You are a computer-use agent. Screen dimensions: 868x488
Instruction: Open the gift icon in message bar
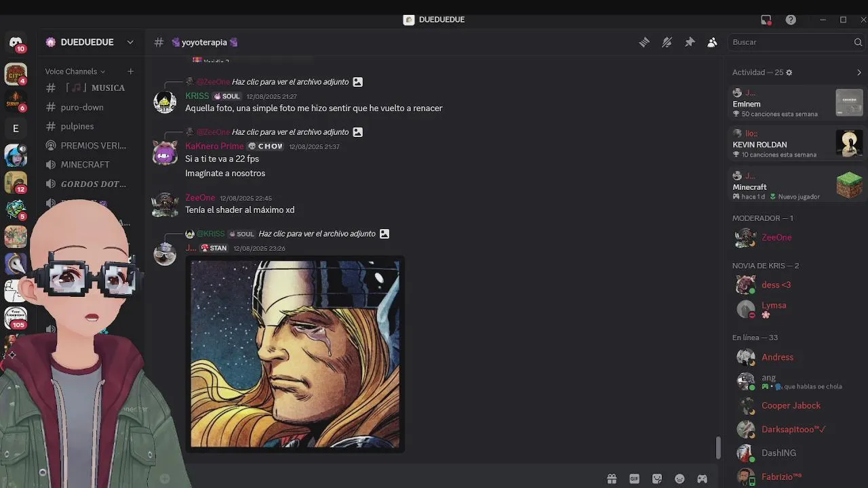pos(612,479)
